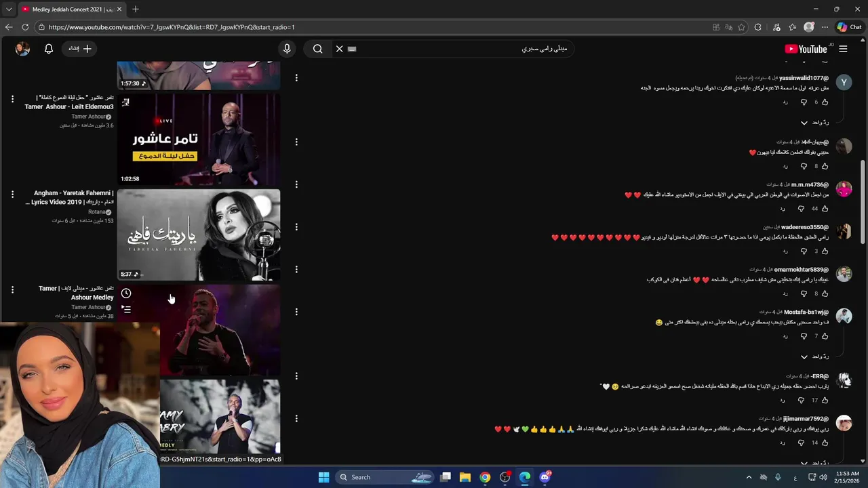Open the options menu for Mostafa-bs1wj's comment
This screenshot has height=488, width=868.
[296, 312]
